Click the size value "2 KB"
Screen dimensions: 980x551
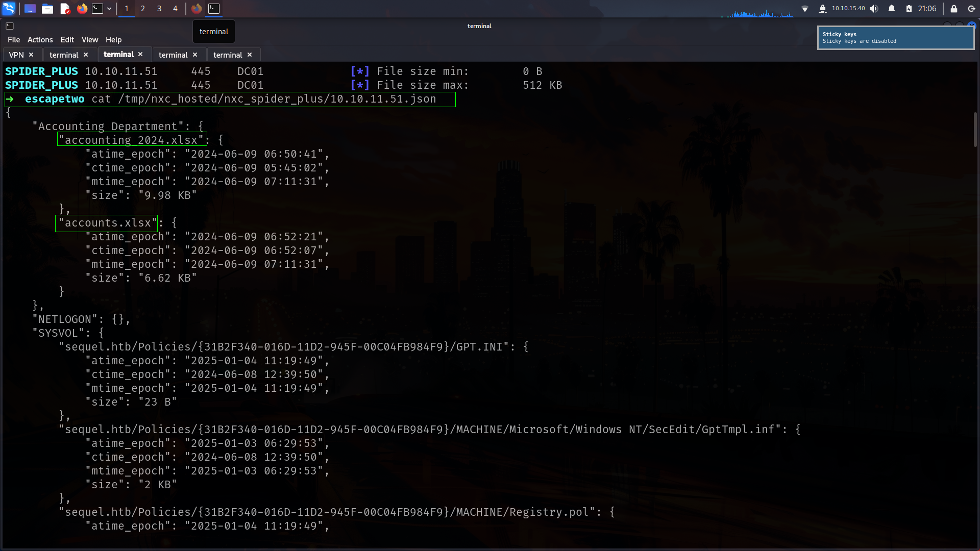tap(157, 485)
